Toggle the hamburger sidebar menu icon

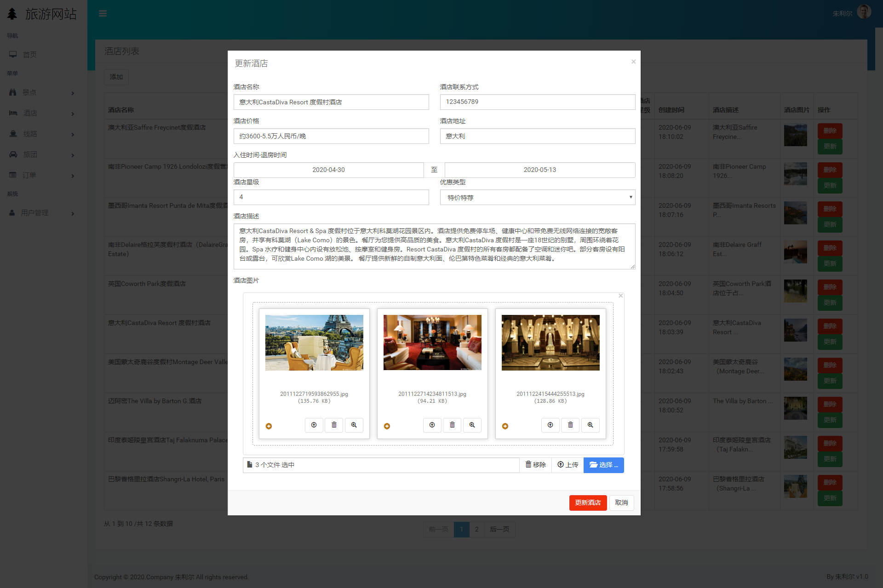coord(103,13)
